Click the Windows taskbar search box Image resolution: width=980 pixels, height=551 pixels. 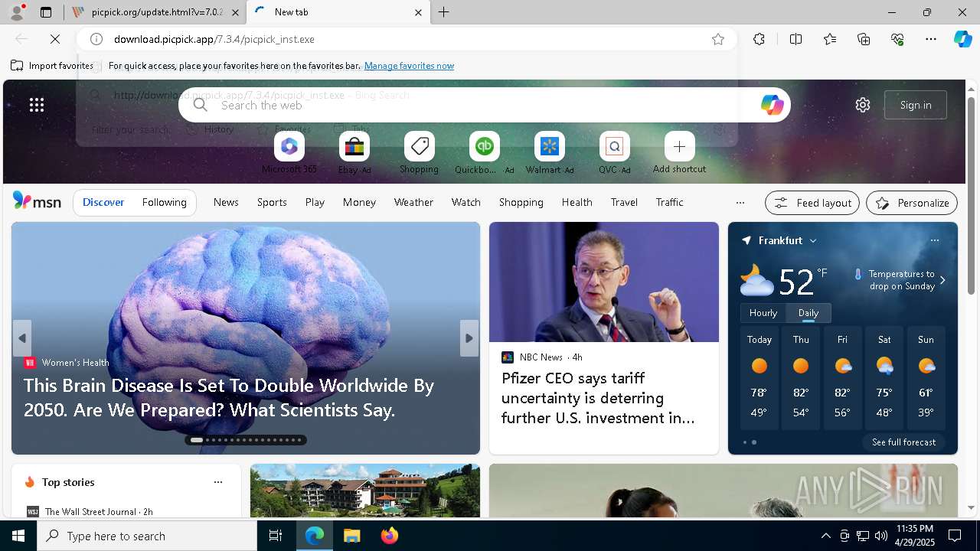[147, 536]
